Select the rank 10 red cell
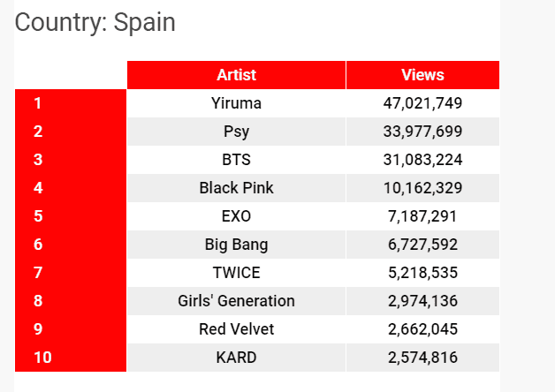Image resolution: width=555 pixels, height=392 pixels. point(71,358)
